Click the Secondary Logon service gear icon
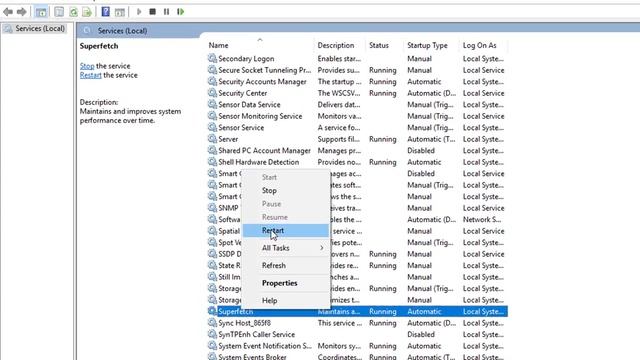 click(212, 58)
